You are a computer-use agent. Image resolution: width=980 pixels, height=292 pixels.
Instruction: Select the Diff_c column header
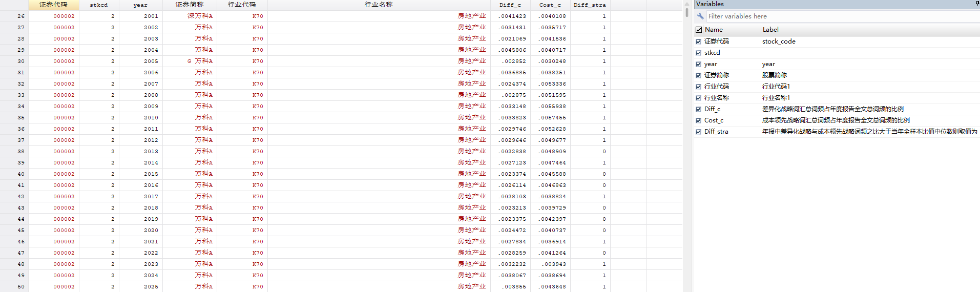(510, 5)
